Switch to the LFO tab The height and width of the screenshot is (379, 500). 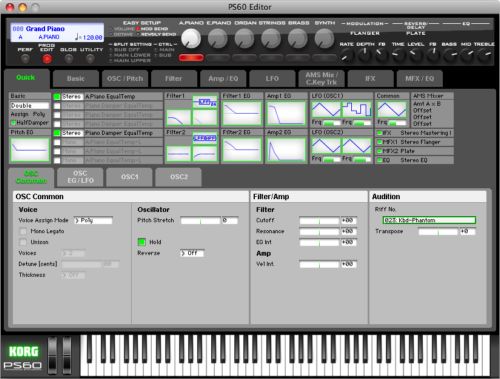tap(272, 79)
